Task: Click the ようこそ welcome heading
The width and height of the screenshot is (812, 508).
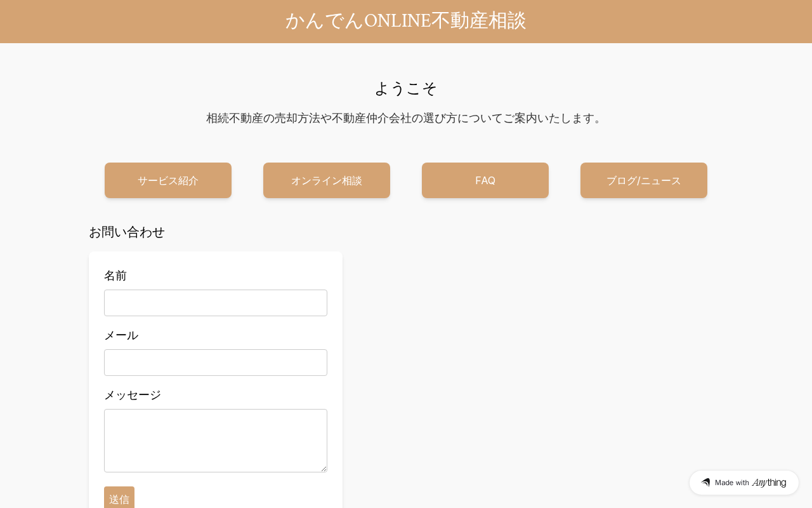Action: 406,88
